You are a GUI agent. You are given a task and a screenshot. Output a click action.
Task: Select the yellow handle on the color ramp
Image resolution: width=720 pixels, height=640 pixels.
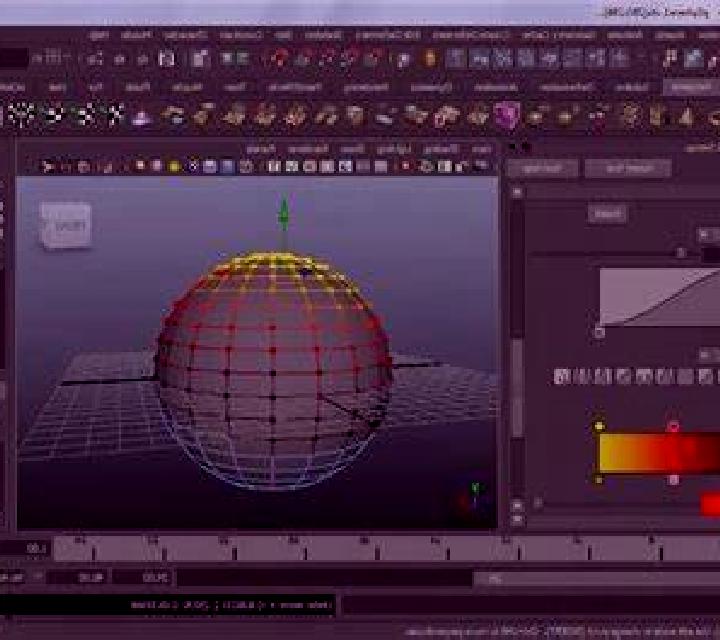[599, 426]
